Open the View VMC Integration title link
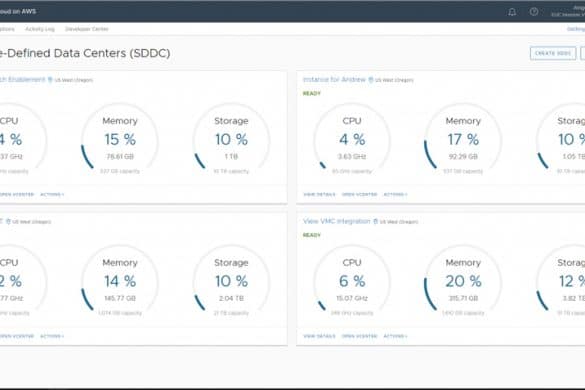 click(337, 221)
